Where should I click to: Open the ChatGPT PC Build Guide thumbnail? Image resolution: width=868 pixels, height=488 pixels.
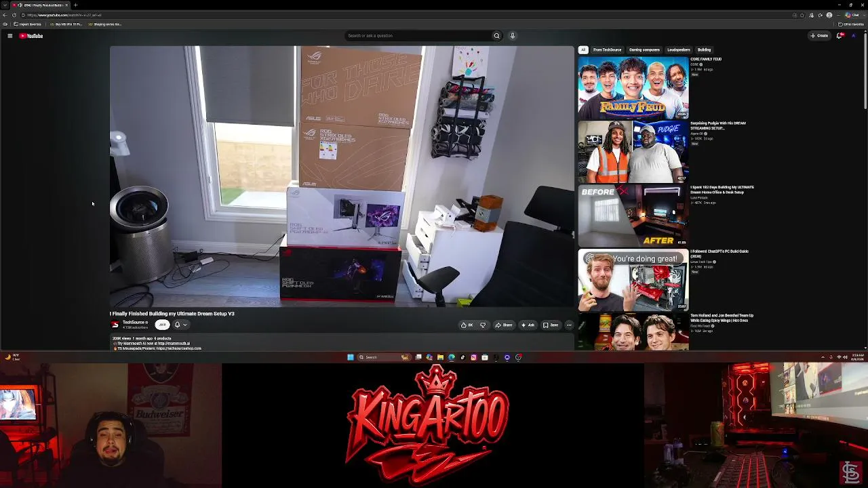click(633, 280)
